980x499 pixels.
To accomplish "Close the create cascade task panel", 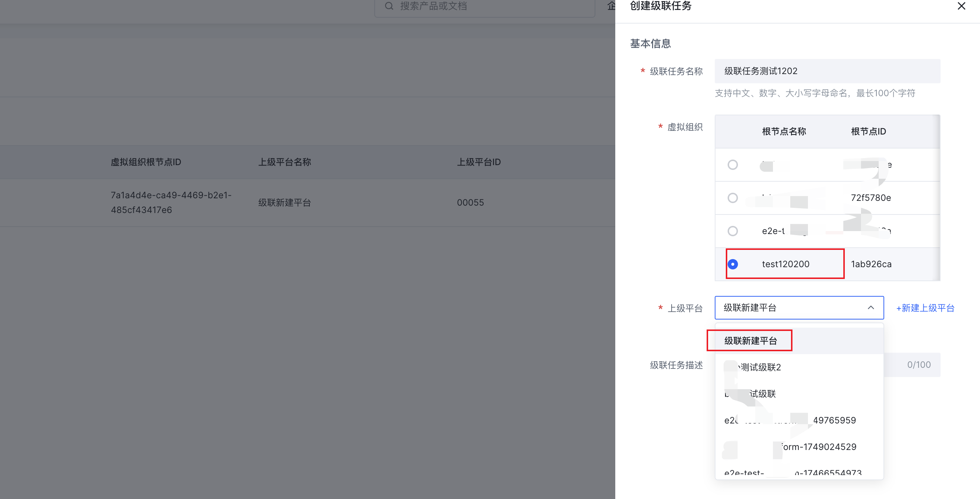I will (961, 6).
